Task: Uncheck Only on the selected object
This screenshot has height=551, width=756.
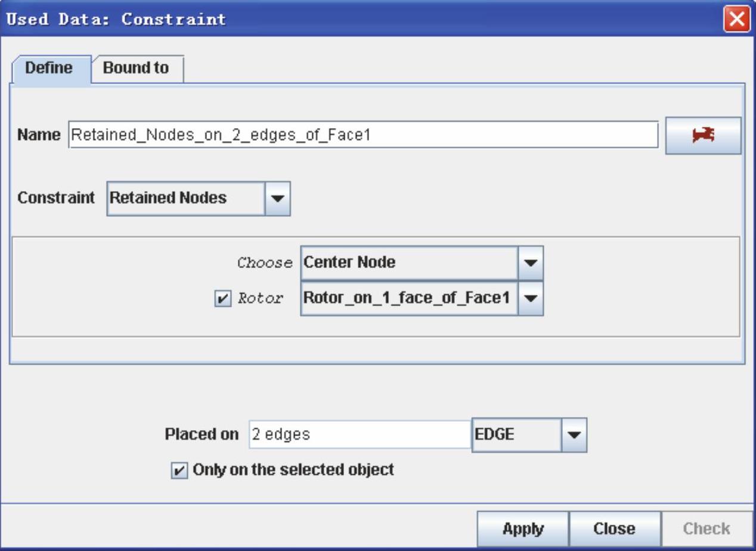Action: point(177,471)
